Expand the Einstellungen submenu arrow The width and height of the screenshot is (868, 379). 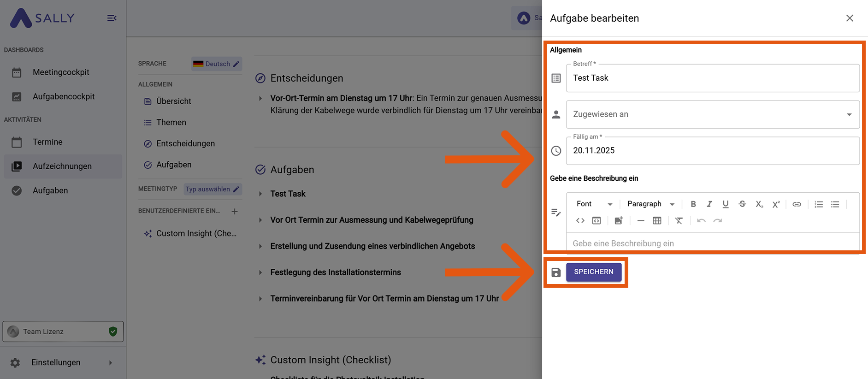pos(111,363)
